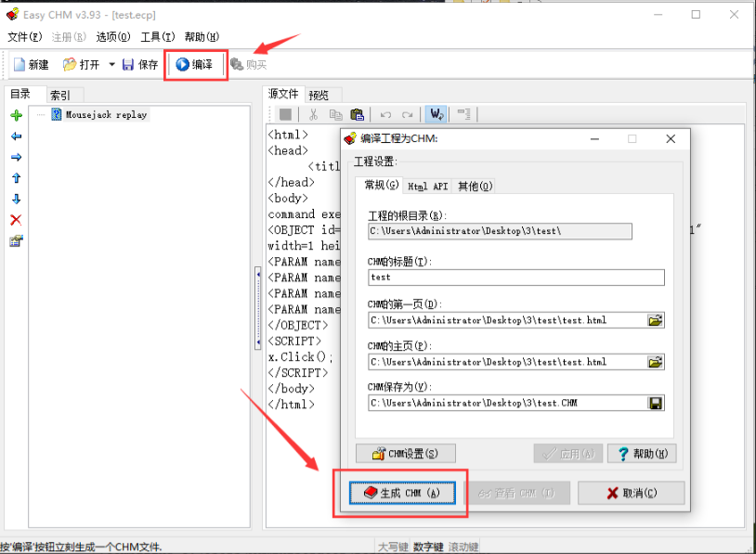Click the Copy icon in editor toolbar

(335, 114)
